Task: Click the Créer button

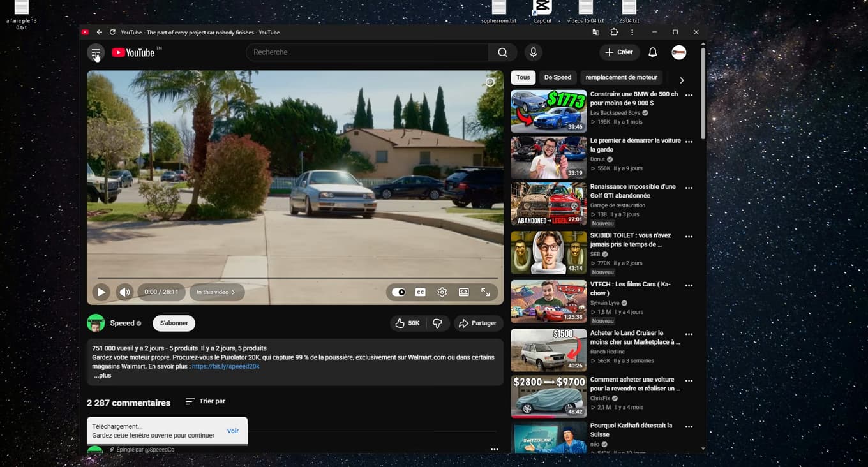Action: click(619, 52)
